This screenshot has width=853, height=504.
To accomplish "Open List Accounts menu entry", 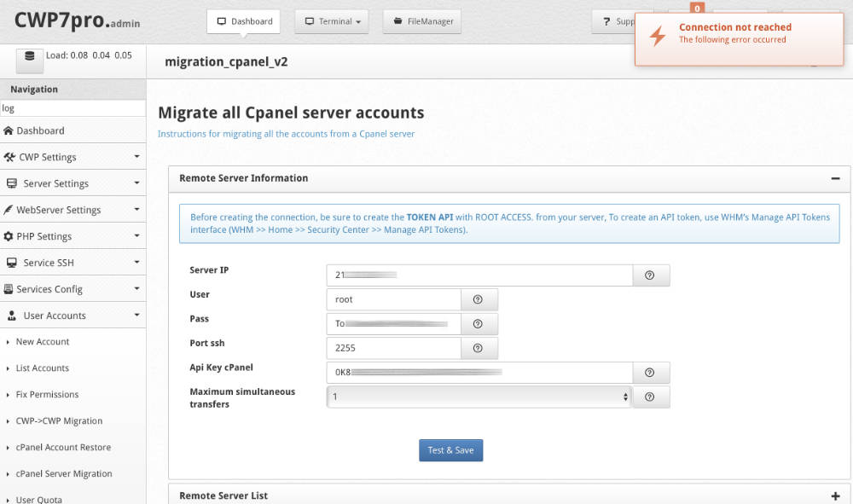I will (43, 368).
